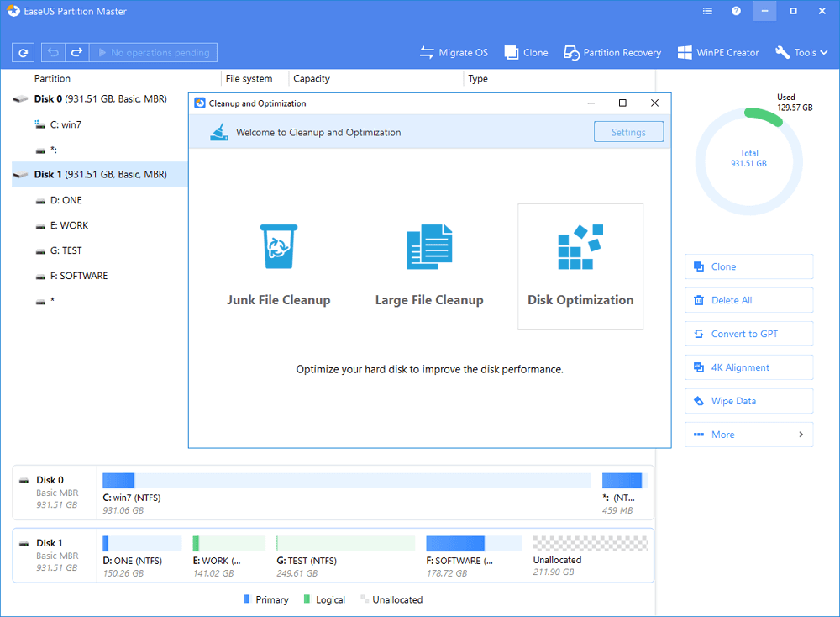Select the G: TEST (NTFS) block in disk map
Image resolution: width=840 pixels, height=617 pixels.
(345, 556)
